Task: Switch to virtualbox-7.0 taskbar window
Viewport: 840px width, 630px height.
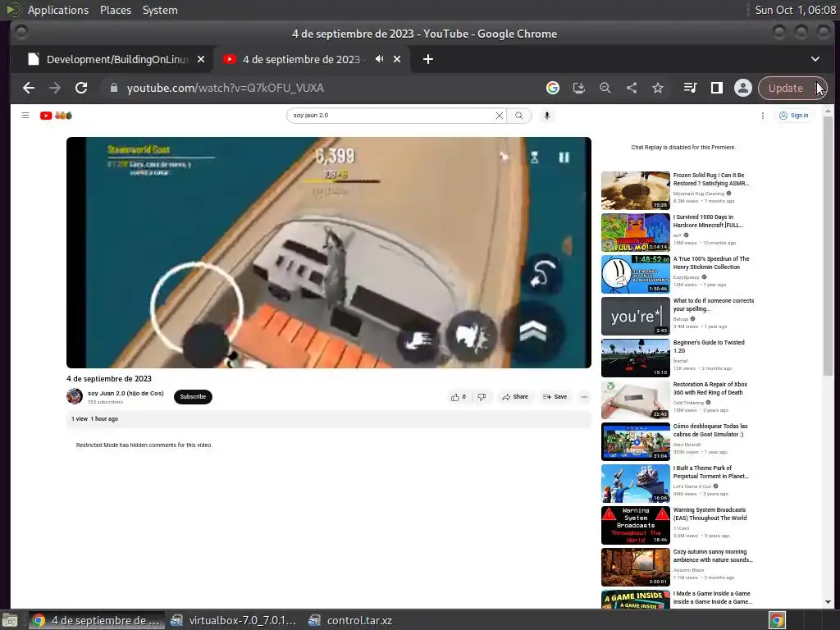Action: [234, 620]
